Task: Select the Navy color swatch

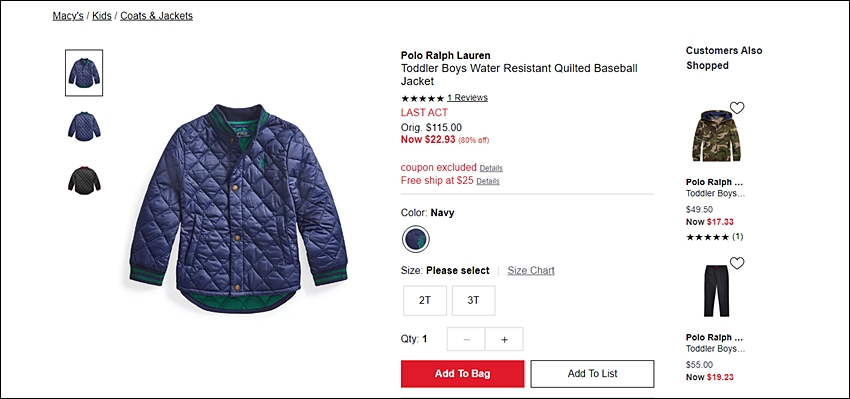Action: pyautogui.click(x=416, y=239)
